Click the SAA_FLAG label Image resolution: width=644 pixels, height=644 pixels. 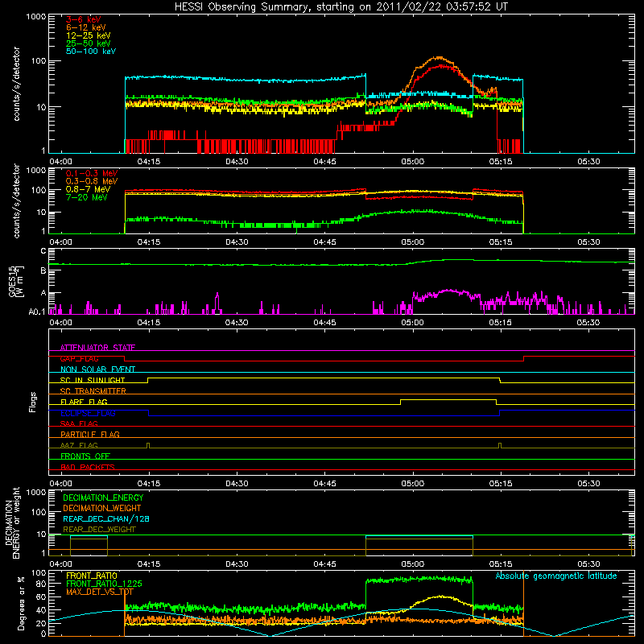pyautogui.click(x=79, y=423)
